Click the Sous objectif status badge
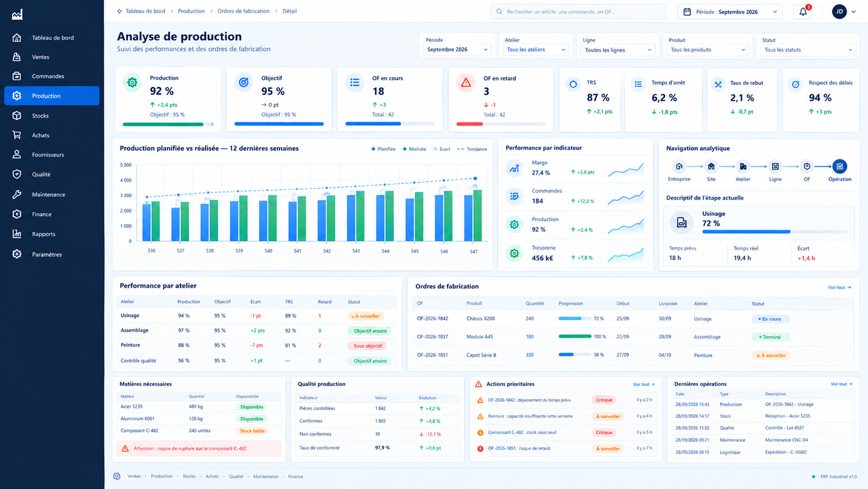868x489 pixels. (x=368, y=346)
